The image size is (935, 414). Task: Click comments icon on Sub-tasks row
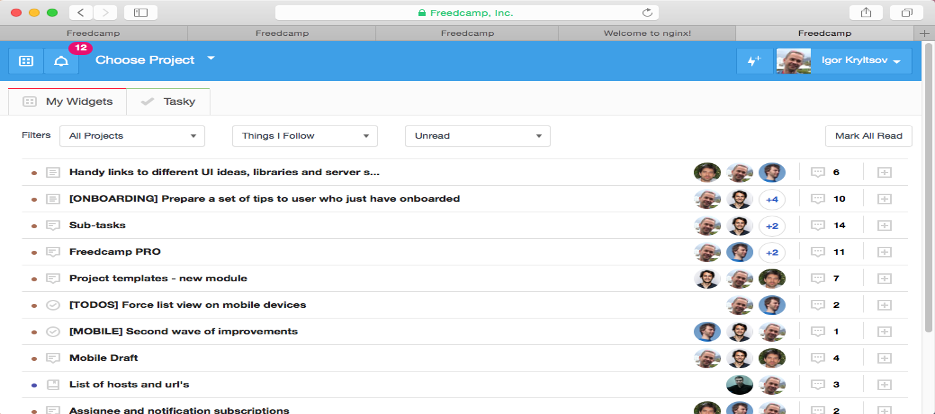coord(818,225)
